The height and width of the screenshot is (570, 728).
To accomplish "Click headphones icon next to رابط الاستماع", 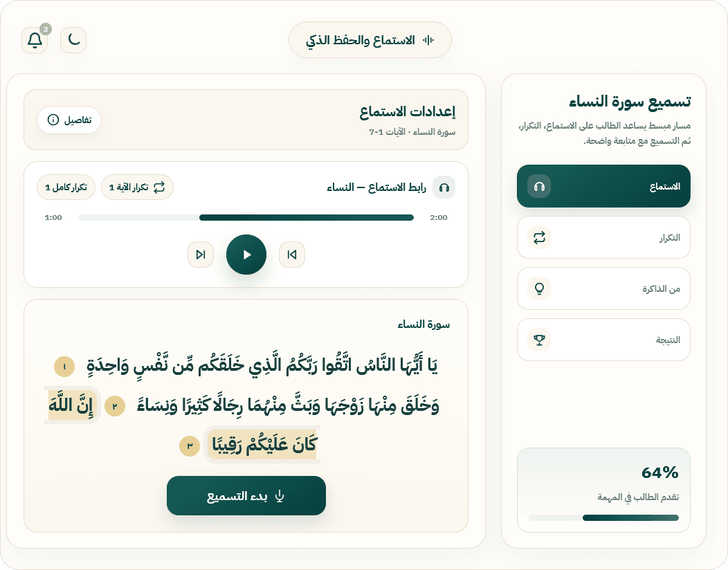I will 444,187.
